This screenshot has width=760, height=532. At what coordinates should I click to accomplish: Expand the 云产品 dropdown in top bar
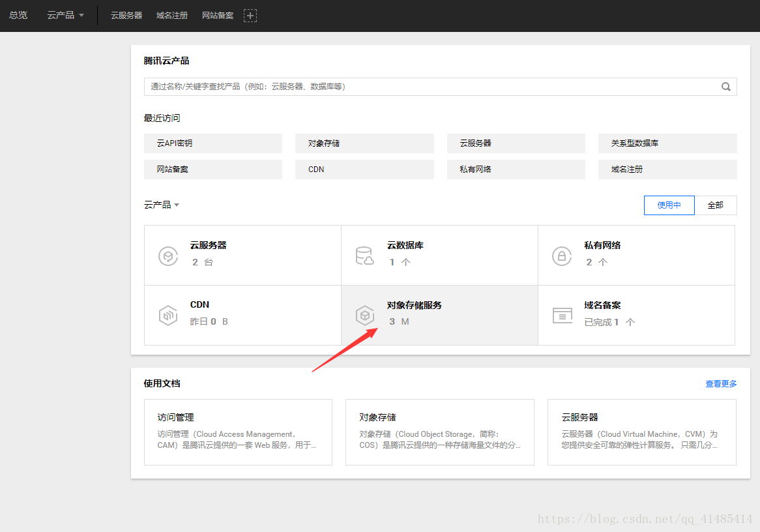click(x=65, y=16)
